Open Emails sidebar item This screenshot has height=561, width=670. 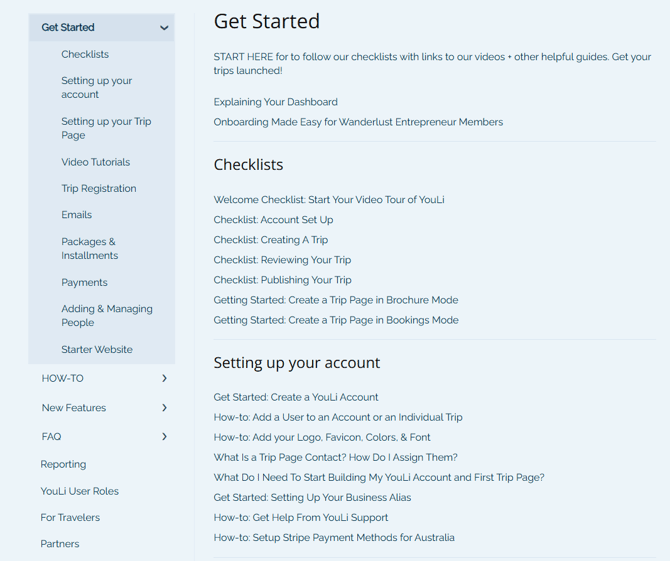[x=76, y=214]
